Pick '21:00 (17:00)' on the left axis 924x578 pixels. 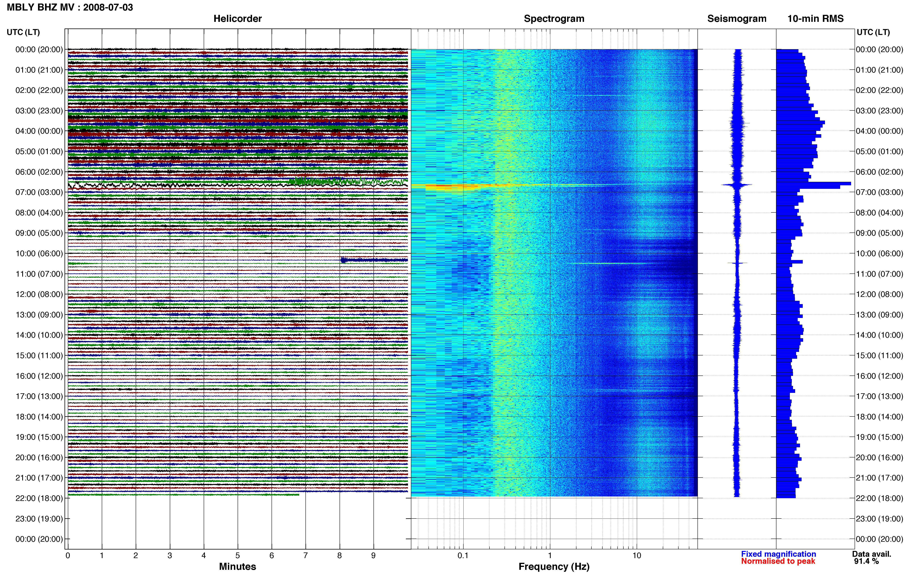[x=39, y=478]
